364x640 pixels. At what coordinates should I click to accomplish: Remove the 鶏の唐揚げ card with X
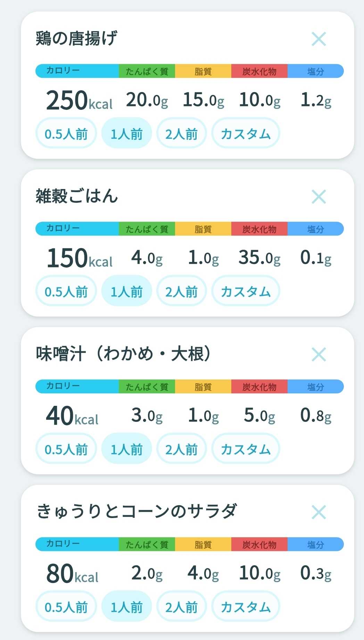tap(318, 39)
